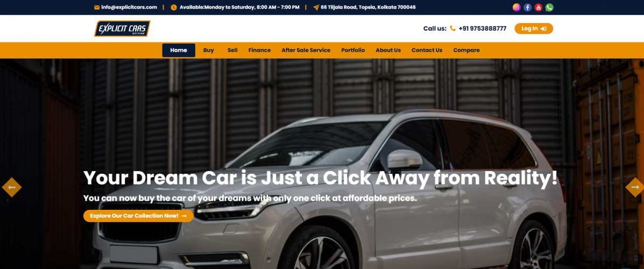Click the envelope email icon
Image resolution: width=644 pixels, height=269 pixels.
click(x=97, y=8)
